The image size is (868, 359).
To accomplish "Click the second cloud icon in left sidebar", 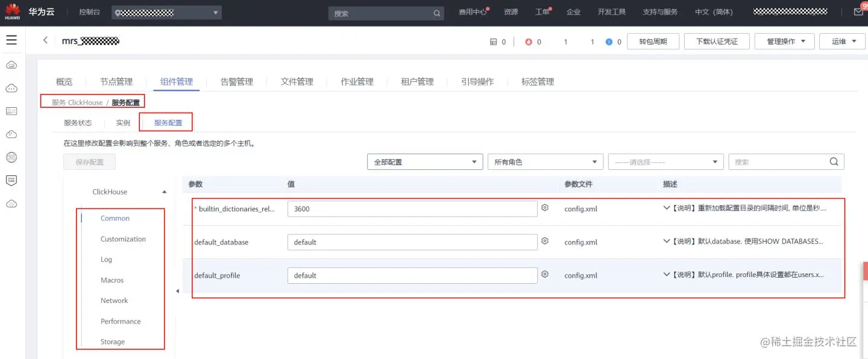I will (11, 89).
